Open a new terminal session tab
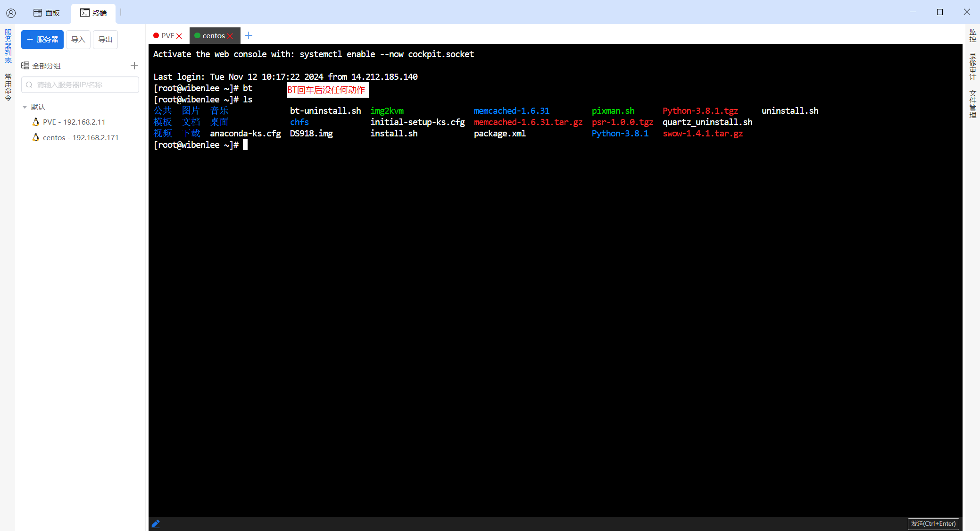980x531 pixels. [249, 35]
